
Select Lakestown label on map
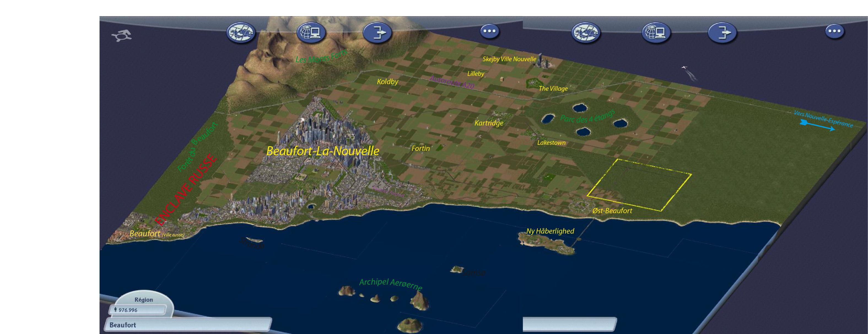click(x=551, y=143)
